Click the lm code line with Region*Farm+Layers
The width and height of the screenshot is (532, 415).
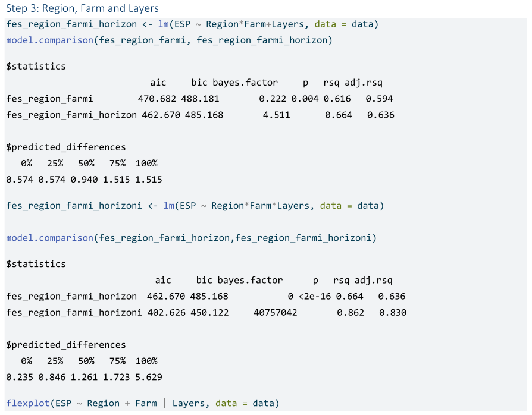(192, 24)
